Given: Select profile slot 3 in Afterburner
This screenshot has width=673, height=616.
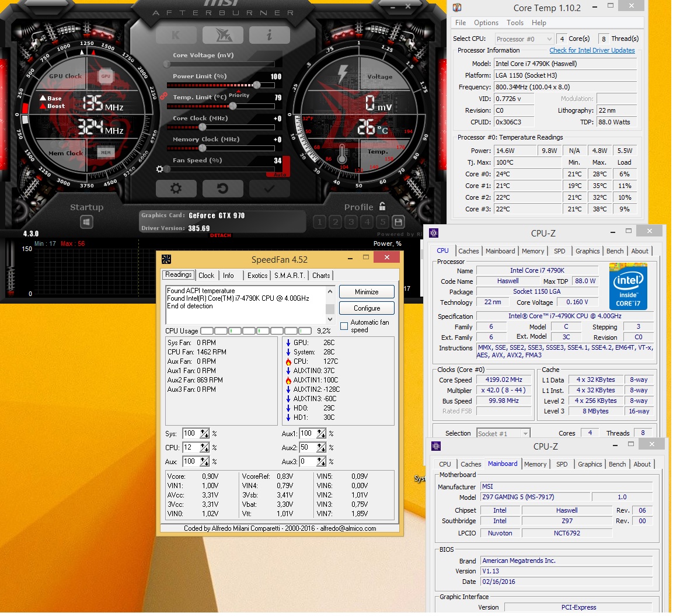Looking at the screenshot, I should point(351,222).
